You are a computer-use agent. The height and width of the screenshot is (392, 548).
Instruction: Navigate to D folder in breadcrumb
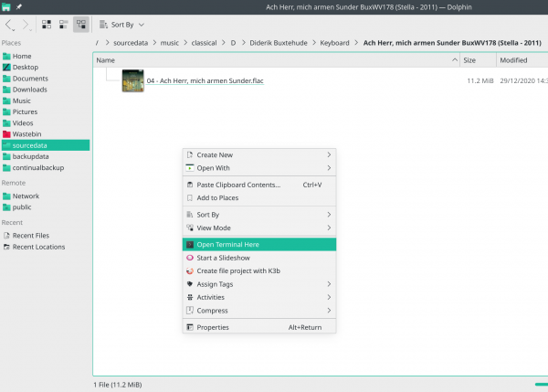(x=233, y=43)
